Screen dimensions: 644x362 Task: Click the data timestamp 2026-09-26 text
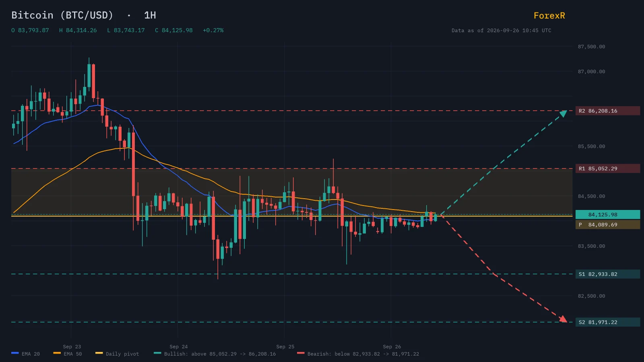pyautogui.click(x=503, y=31)
